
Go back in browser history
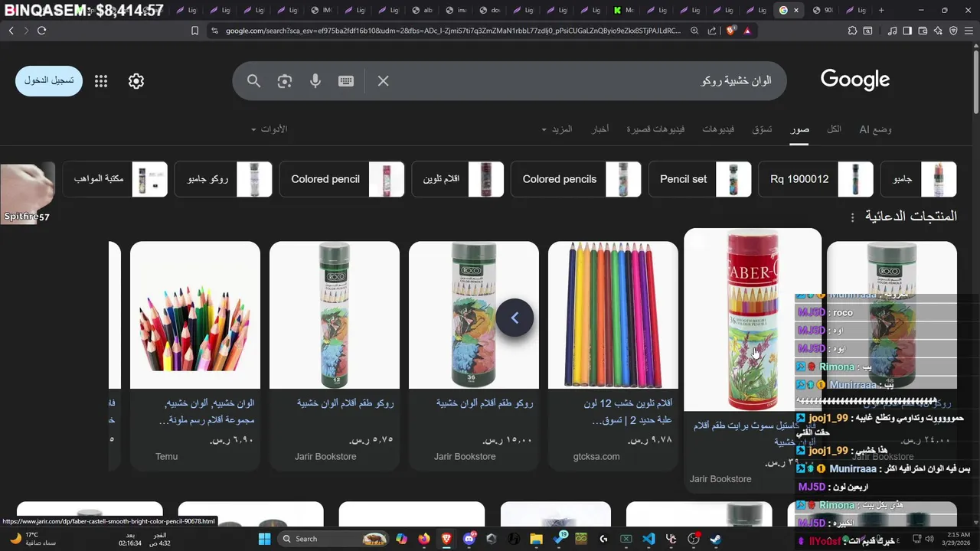pos(11,31)
